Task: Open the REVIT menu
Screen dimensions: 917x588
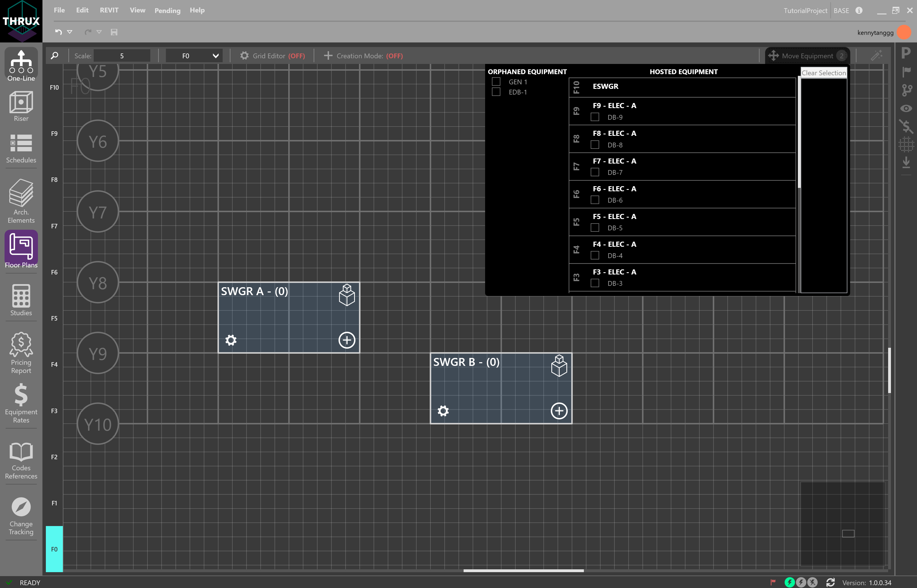Action: 109,10
